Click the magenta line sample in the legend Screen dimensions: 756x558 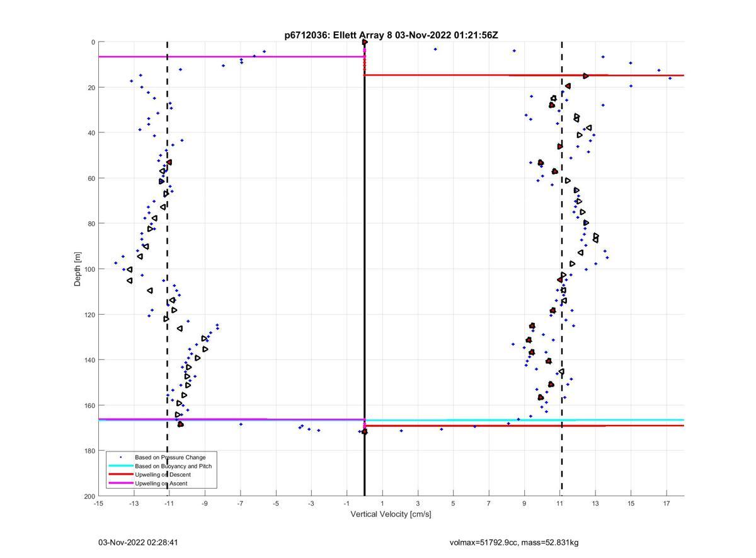120,484
